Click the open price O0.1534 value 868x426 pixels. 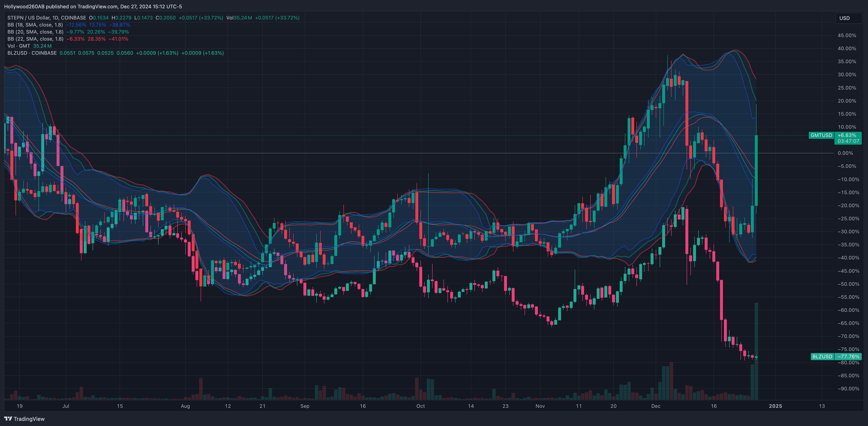tap(99, 18)
